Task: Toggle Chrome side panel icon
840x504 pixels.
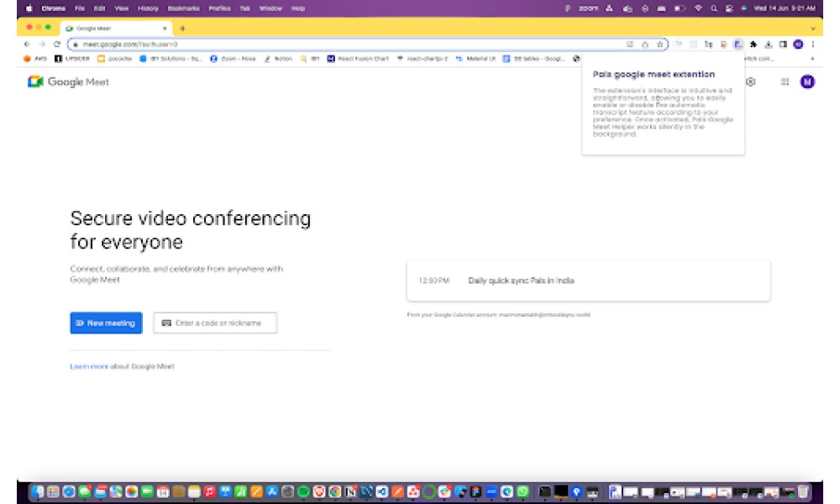Action: point(783,45)
